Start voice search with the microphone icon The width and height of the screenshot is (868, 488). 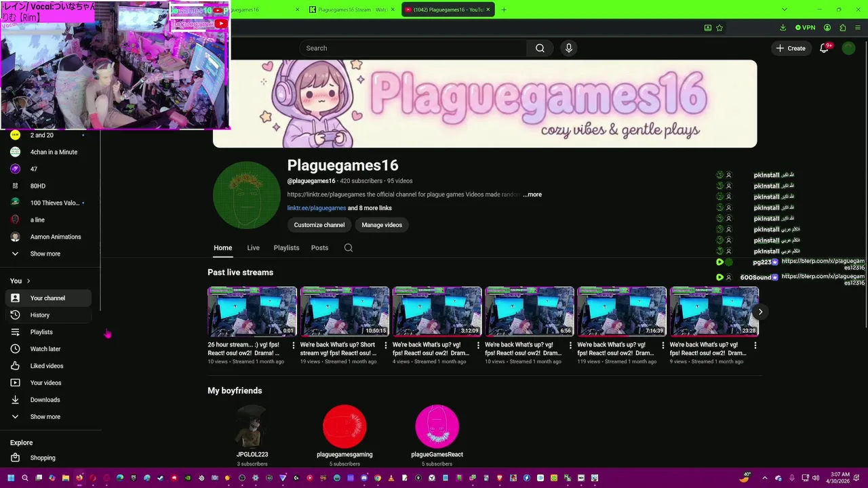(x=569, y=48)
